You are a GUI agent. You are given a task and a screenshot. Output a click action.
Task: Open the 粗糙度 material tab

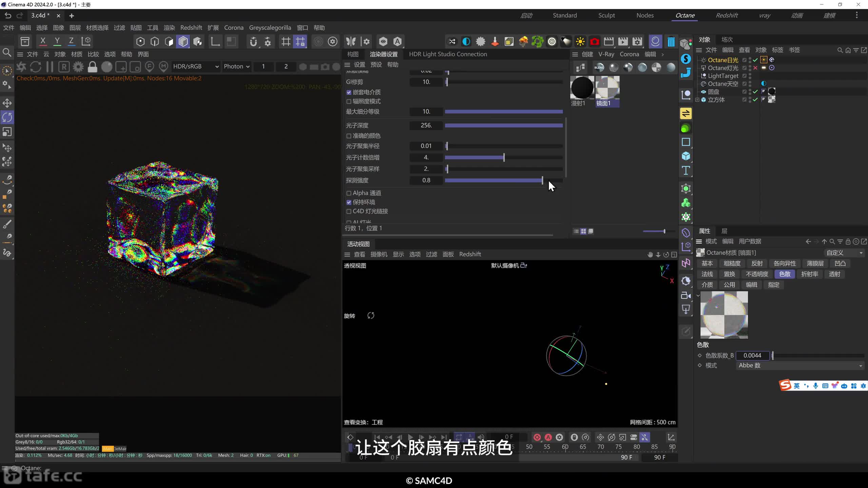732,263
